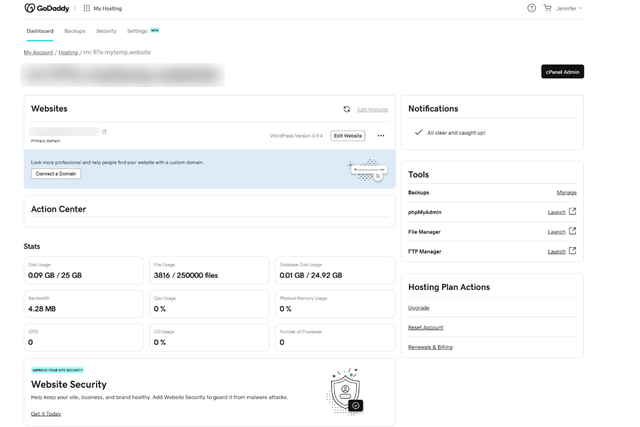Click the Primary domain label
The image size is (640, 427).
[45, 141]
